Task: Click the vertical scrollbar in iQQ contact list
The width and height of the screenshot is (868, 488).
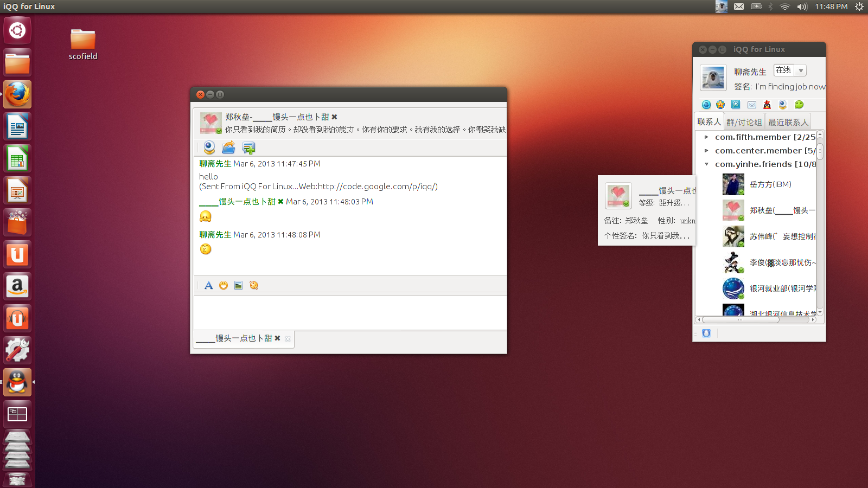Action: [x=820, y=152]
